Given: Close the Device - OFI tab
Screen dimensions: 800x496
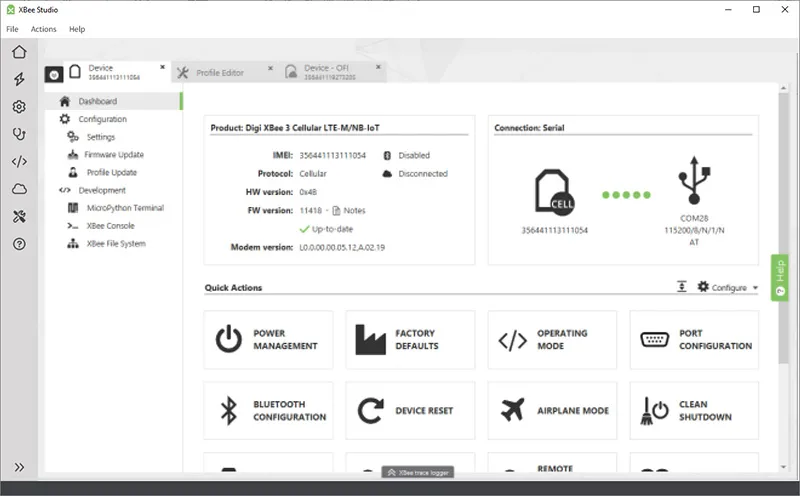Looking at the screenshot, I should [x=378, y=67].
